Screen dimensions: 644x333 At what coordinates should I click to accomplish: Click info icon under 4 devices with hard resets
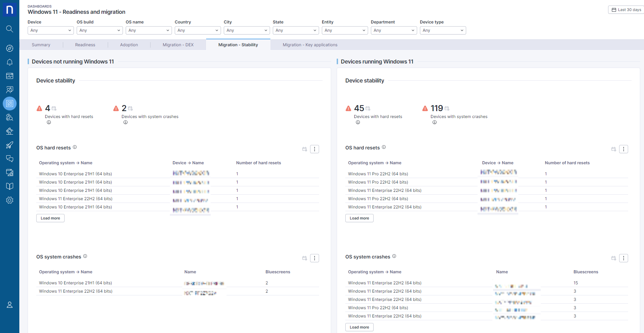coord(49,122)
